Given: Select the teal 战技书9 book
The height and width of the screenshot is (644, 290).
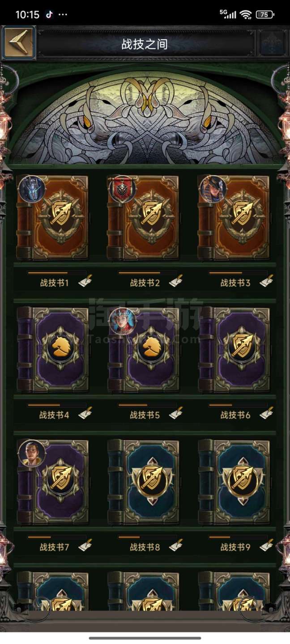Looking at the screenshot, I should (234, 482).
